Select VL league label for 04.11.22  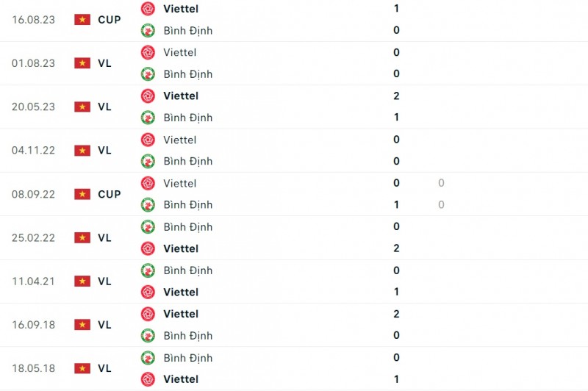[x=104, y=151]
